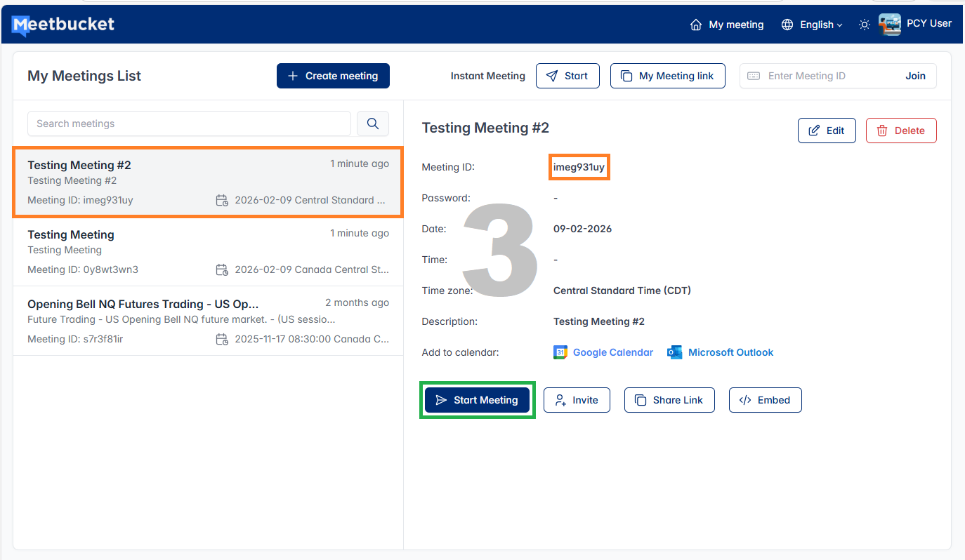Click the Create meeting button
The width and height of the screenshot is (965, 560).
point(333,76)
